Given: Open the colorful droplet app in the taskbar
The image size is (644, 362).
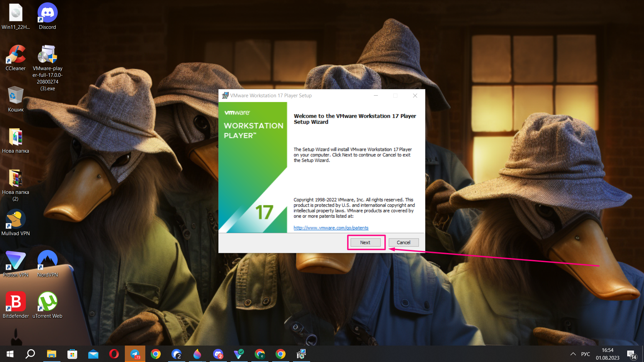Looking at the screenshot, I should click(197, 354).
